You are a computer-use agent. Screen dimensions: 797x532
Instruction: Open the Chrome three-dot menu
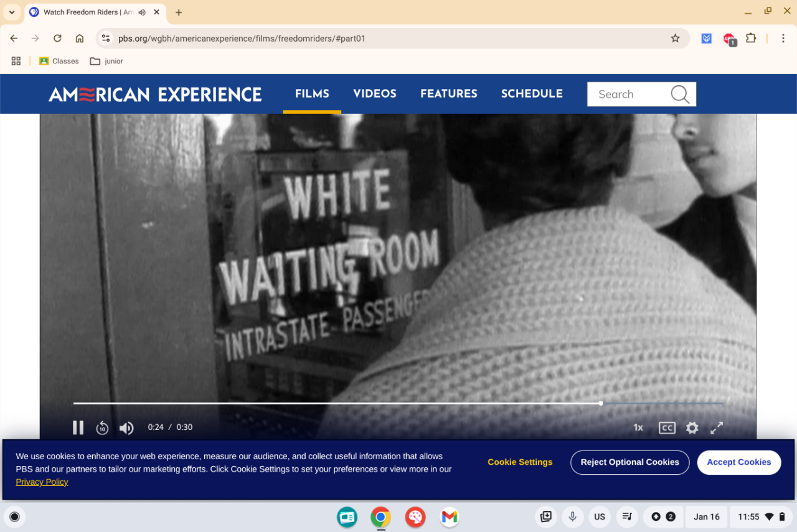pyautogui.click(x=783, y=39)
